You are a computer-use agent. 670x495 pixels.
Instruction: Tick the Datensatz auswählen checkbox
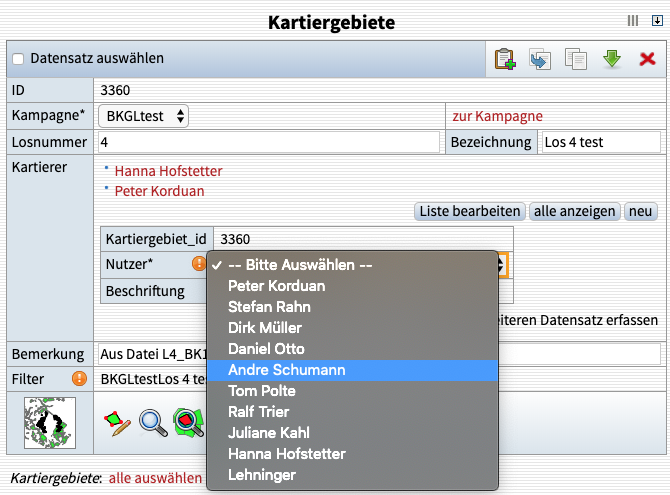[18, 59]
